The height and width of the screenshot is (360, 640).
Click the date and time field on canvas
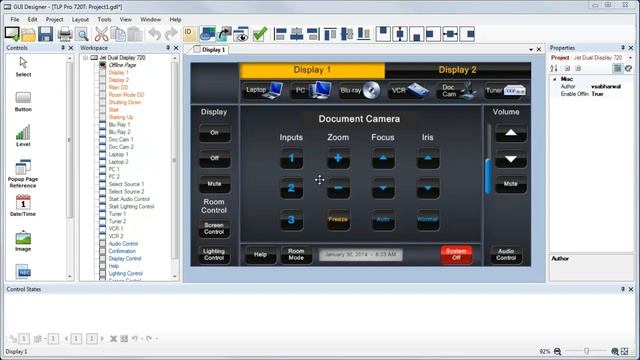tap(360, 254)
